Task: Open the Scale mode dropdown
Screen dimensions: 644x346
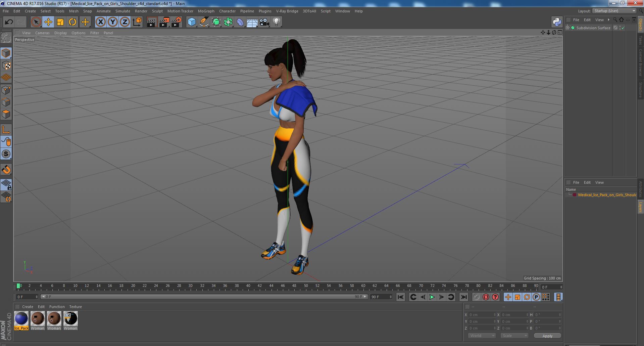Action: 514,336
